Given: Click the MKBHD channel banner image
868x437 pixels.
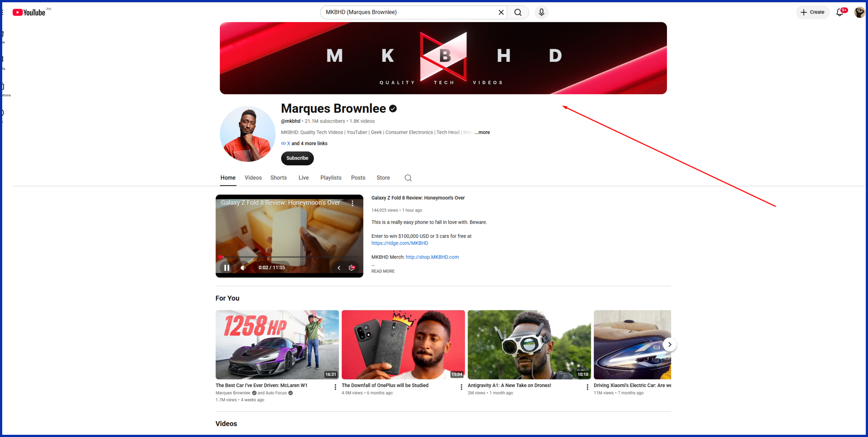Looking at the screenshot, I should [x=443, y=58].
